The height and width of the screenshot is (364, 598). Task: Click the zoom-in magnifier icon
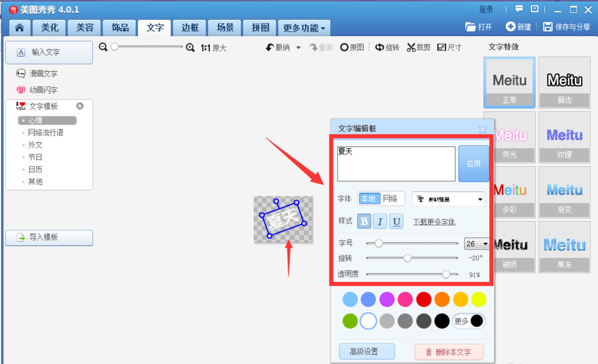point(189,46)
